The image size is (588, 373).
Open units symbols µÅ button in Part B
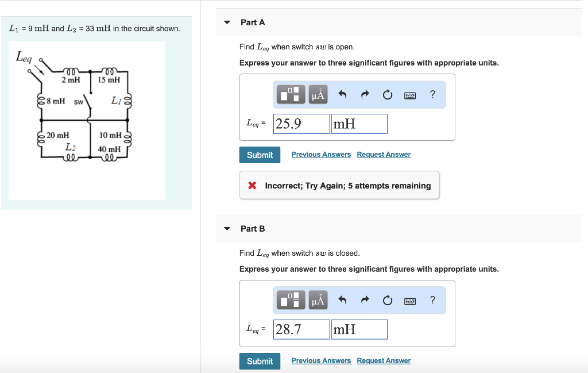[318, 300]
